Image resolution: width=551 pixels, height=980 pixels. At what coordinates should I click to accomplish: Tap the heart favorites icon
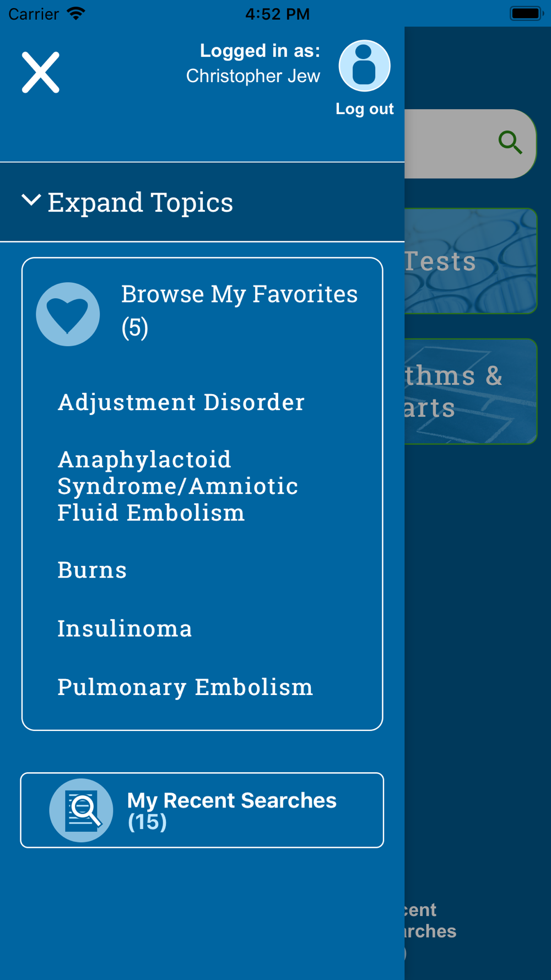(68, 314)
